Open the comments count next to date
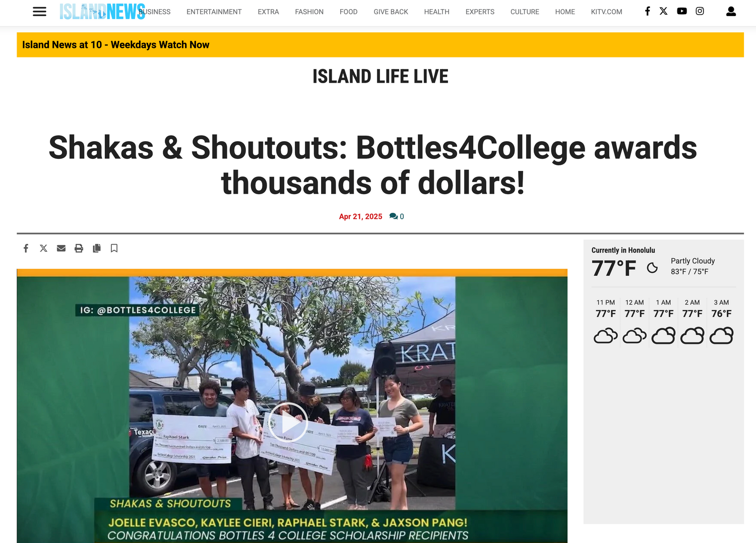Viewport: 756px width, 543px height. pyautogui.click(x=397, y=216)
